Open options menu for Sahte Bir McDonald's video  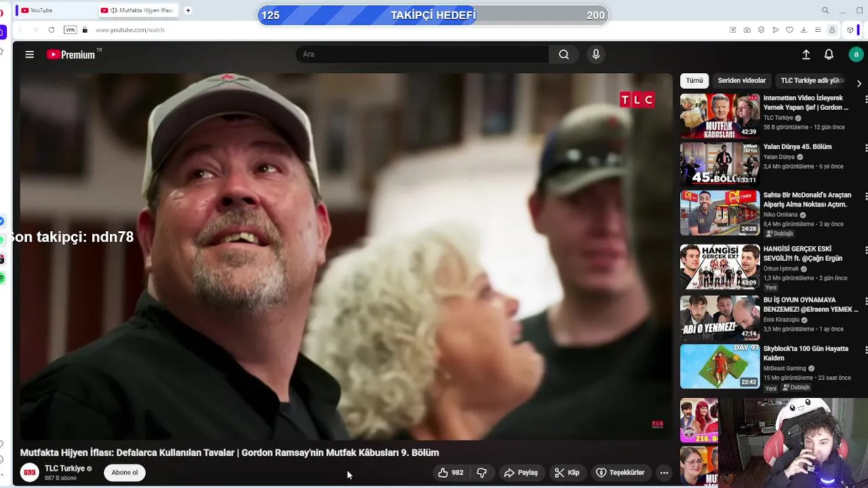(x=865, y=196)
